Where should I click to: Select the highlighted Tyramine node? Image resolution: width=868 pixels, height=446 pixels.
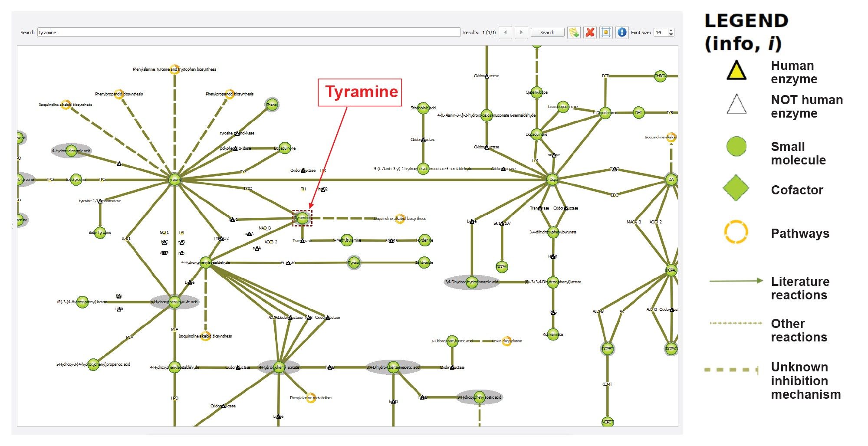coord(302,218)
